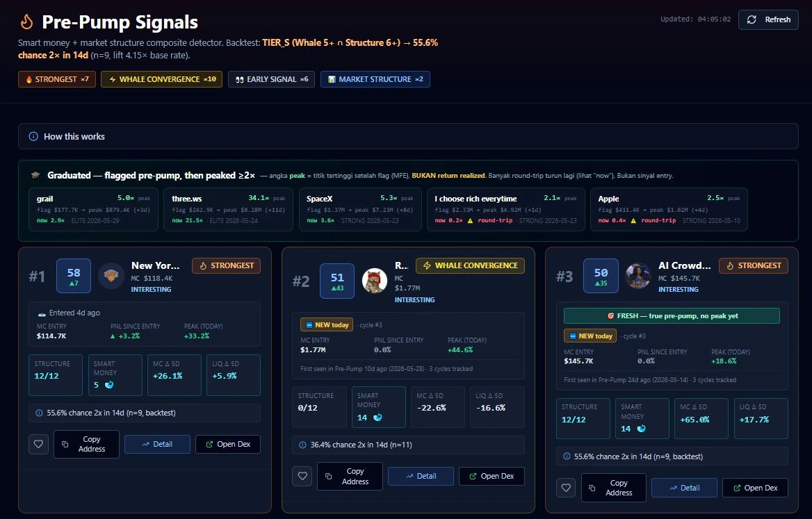Viewport: 812px width, 519px height.
Task: Open Dex for card #2 token
Action: [x=492, y=476]
